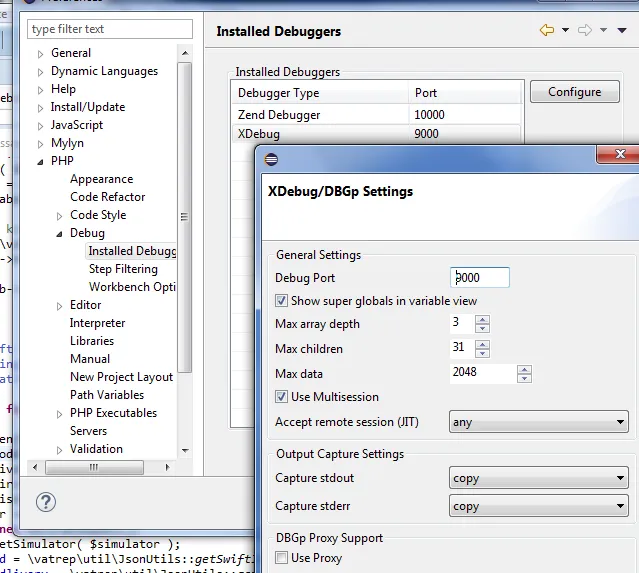Decrease Max array depth value
The image size is (639, 573).
tap(483, 328)
